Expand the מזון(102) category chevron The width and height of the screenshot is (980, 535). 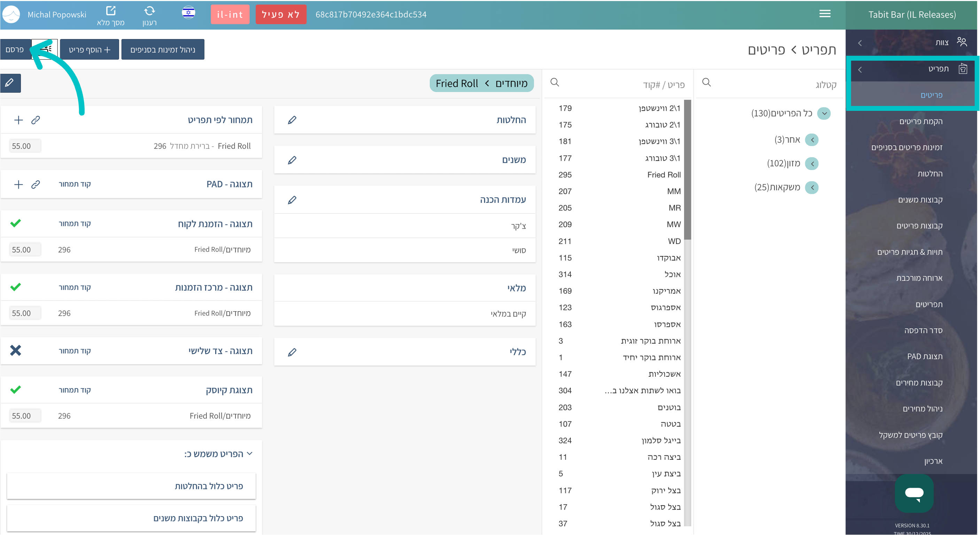click(x=812, y=164)
